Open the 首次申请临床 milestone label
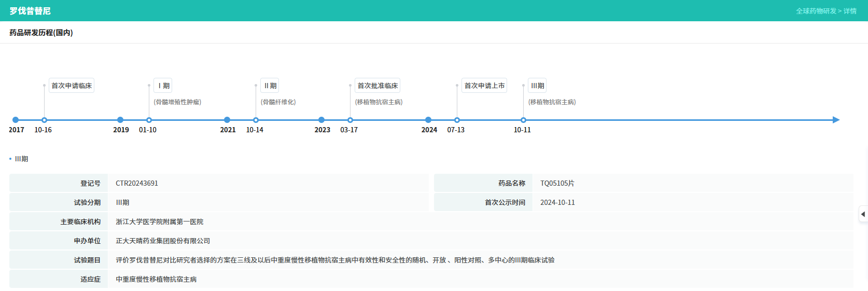868x291 pixels. [x=72, y=86]
